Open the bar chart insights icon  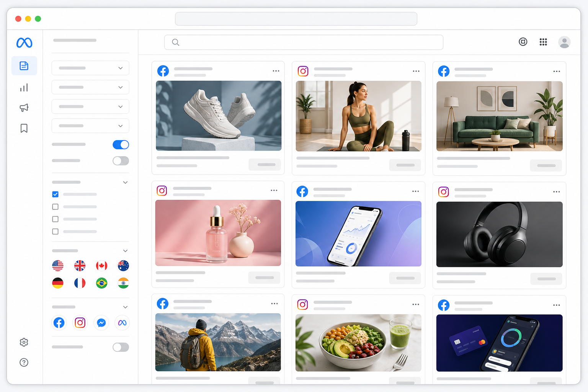24,88
